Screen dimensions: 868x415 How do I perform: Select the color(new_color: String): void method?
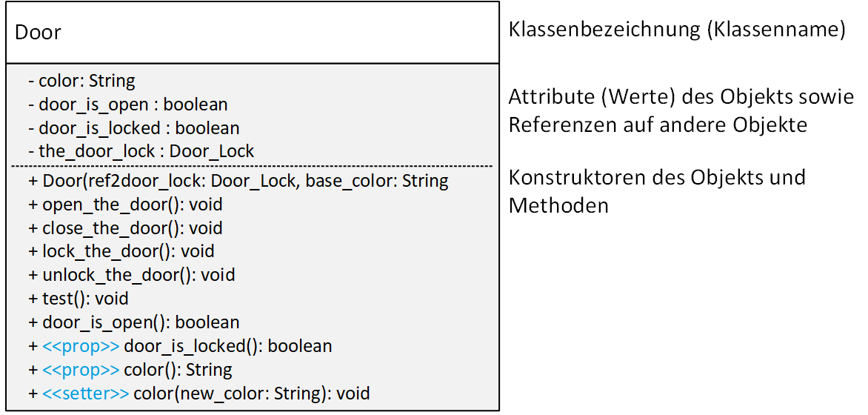[x=252, y=394]
